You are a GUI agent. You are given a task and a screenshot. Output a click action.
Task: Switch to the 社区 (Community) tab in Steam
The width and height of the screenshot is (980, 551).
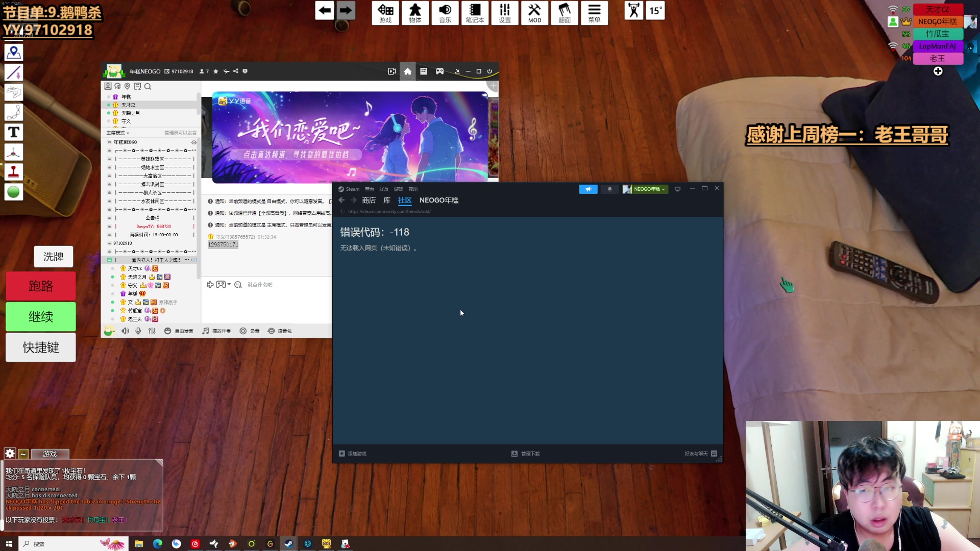tap(405, 201)
